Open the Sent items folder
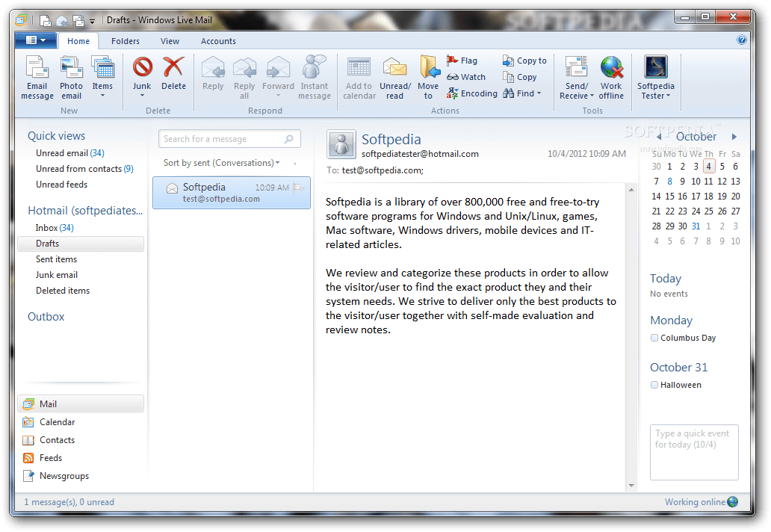The height and width of the screenshot is (532, 771). [x=56, y=259]
